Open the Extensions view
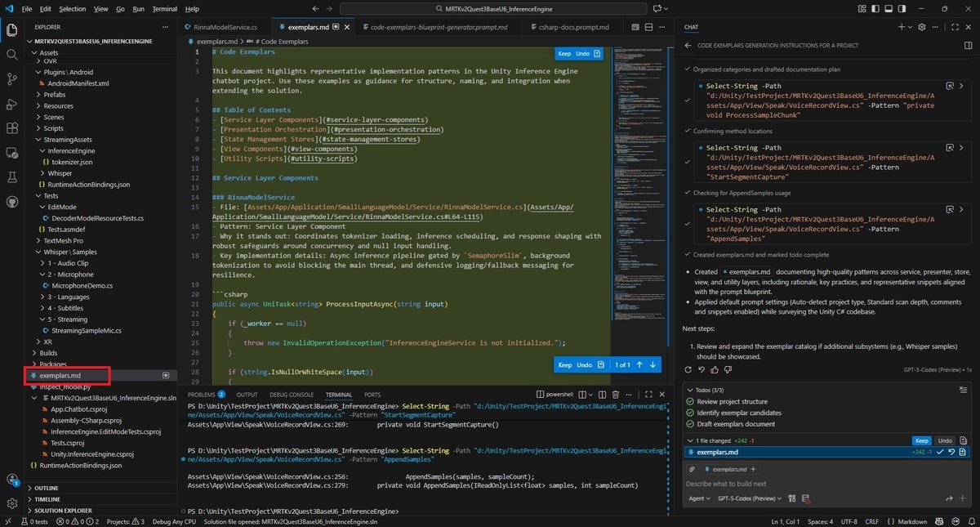Image resolution: width=980 pixels, height=527 pixels. (x=12, y=128)
